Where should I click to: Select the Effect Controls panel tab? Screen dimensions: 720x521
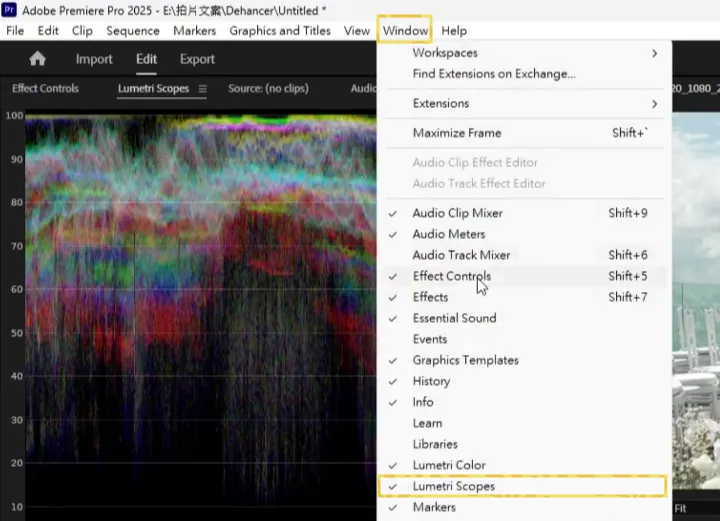tap(45, 89)
